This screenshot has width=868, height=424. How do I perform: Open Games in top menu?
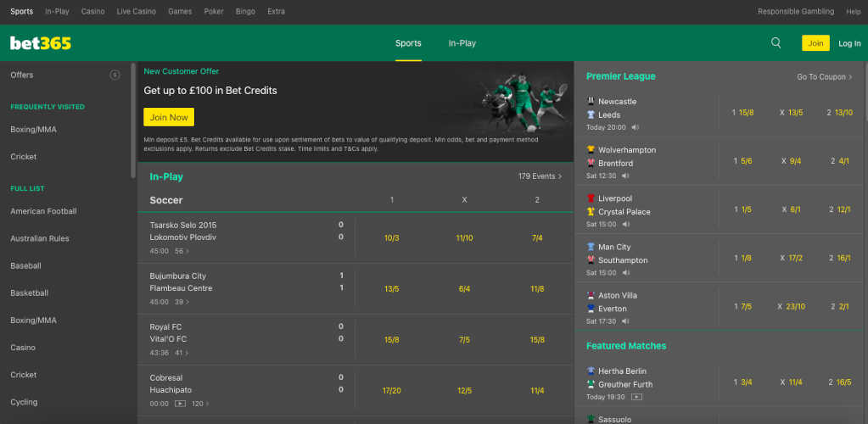point(180,11)
